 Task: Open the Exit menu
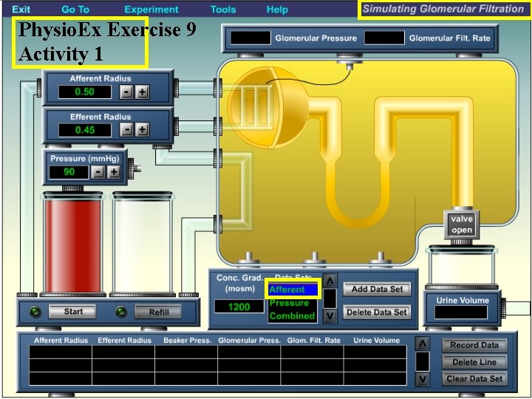coord(21,9)
